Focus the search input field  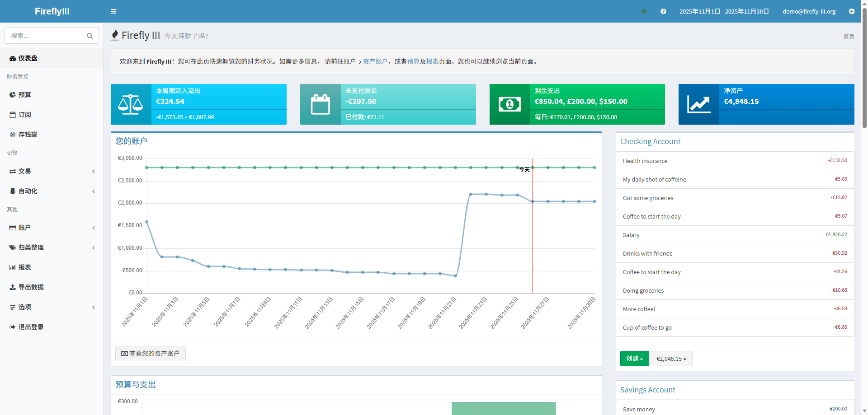pos(45,36)
